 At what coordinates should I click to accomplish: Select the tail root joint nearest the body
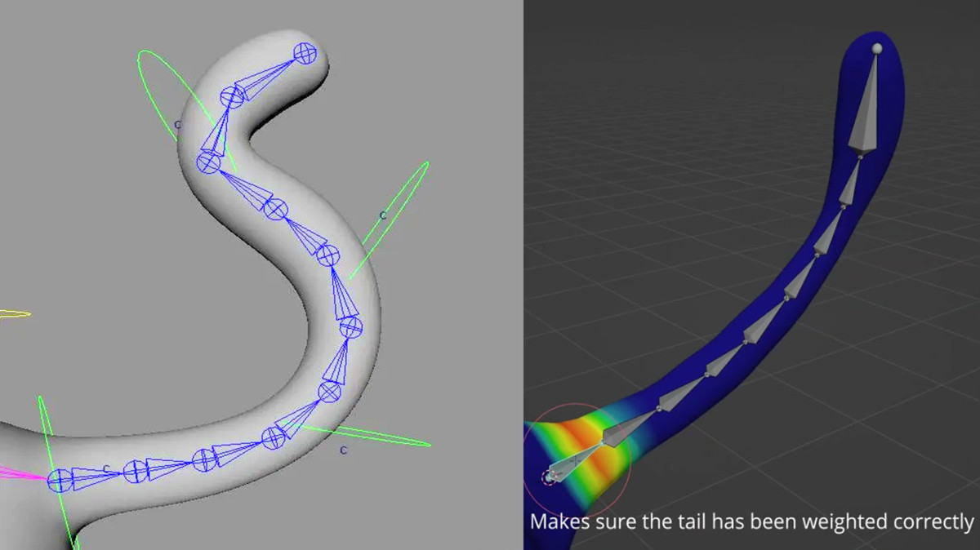(x=59, y=481)
